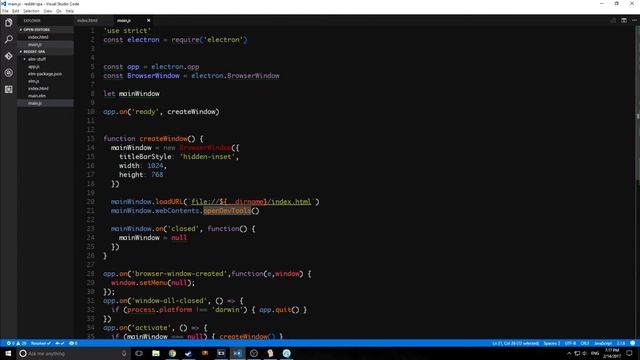Screen dimensions: 640x360
Task: Show hidden system tray icons
Action: pos(569,353)
